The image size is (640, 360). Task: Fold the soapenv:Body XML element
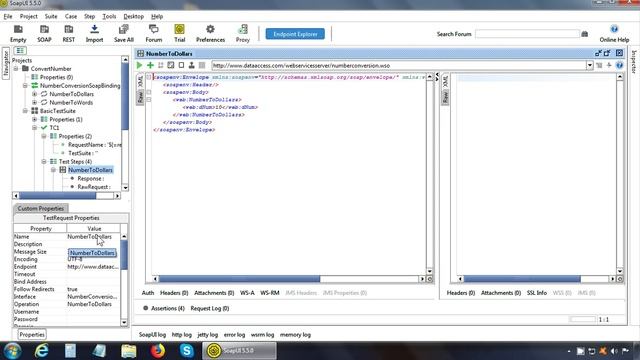coord(149,92)
